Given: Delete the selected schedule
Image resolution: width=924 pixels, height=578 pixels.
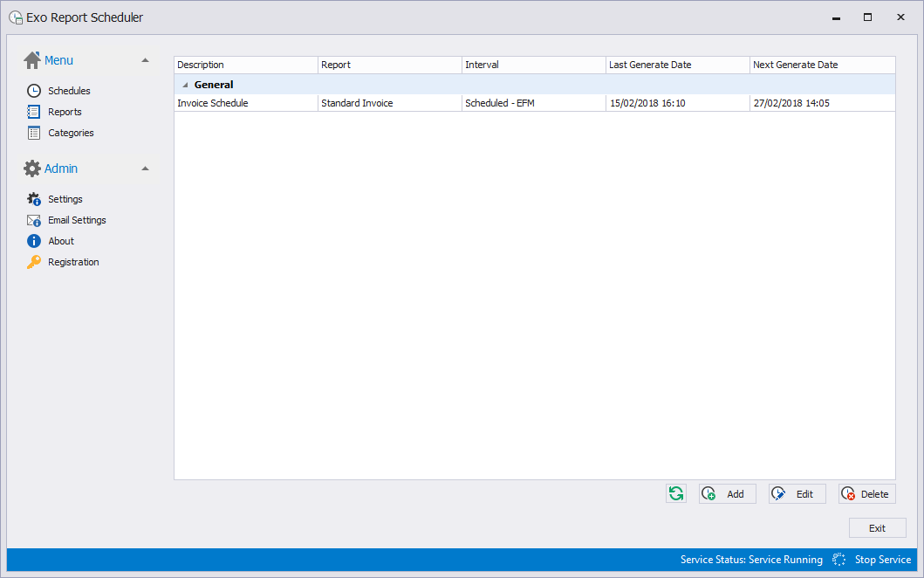Looking at the screenshot, I should pos(866,494).
